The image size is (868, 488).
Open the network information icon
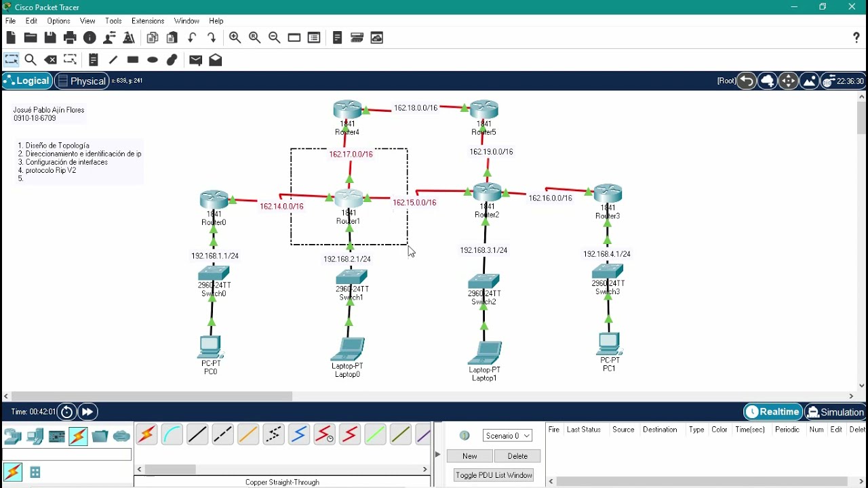90,38
